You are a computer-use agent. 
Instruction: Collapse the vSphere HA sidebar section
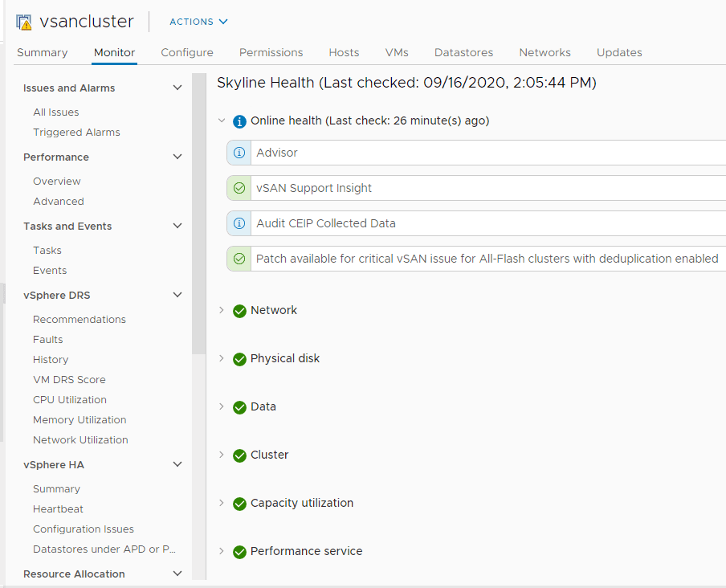(177, 464)
